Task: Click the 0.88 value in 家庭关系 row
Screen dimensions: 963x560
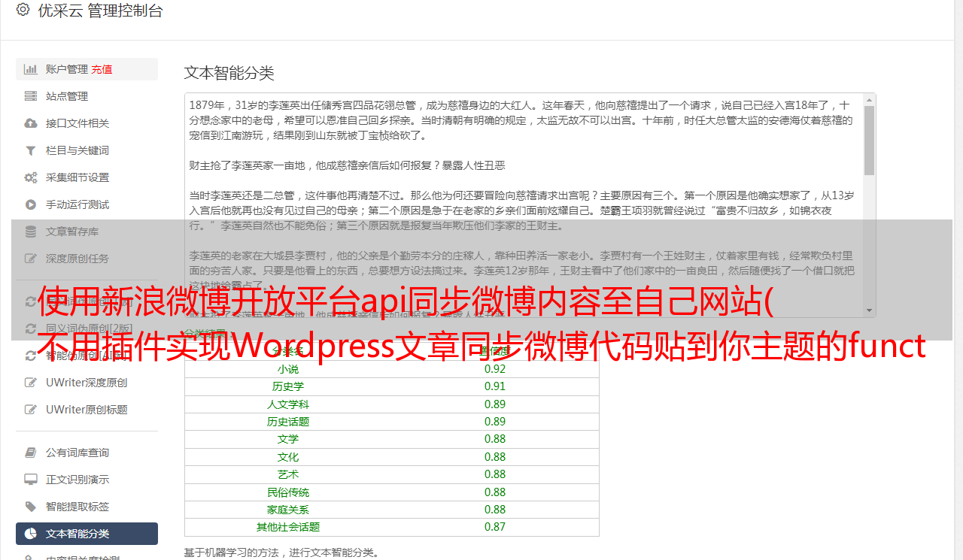Action: coord(495,510)
